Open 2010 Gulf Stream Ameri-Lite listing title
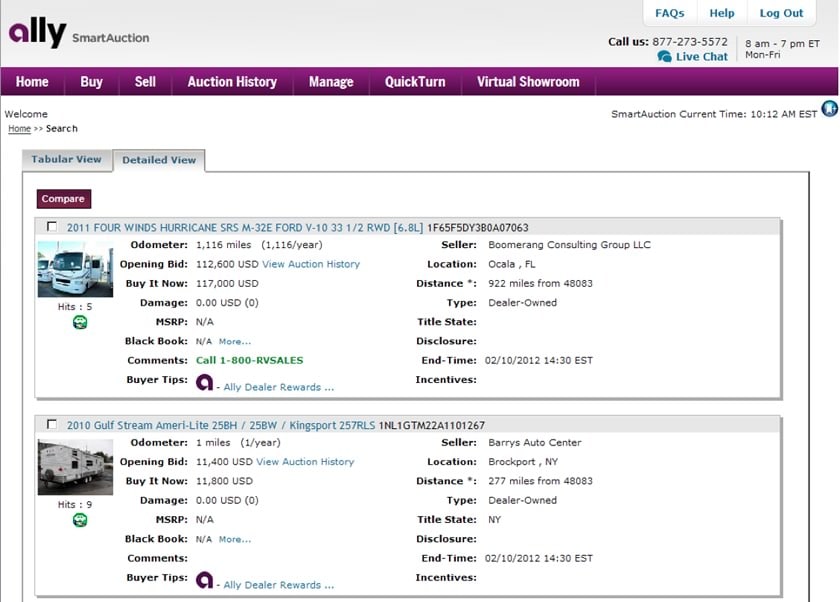 tap(221, 425)
